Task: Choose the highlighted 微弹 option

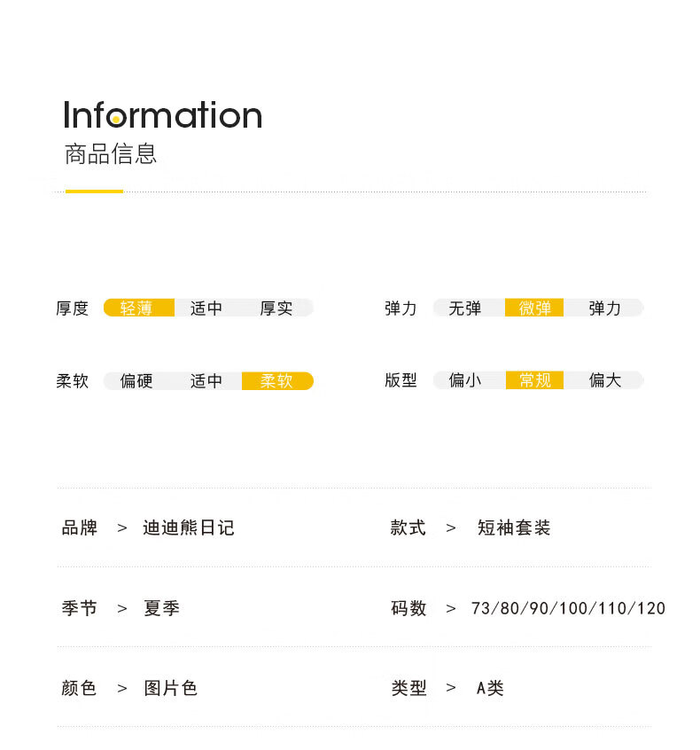Action: click(534, 308)
